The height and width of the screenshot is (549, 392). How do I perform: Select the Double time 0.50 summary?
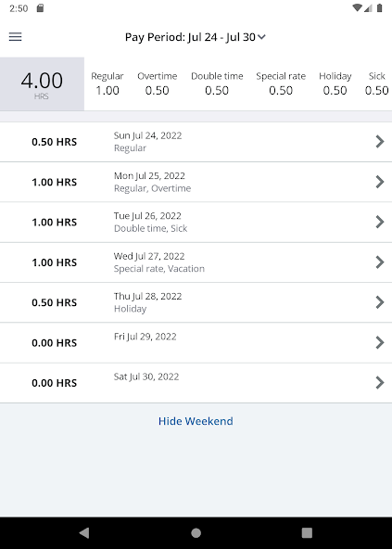coord(217,83)
